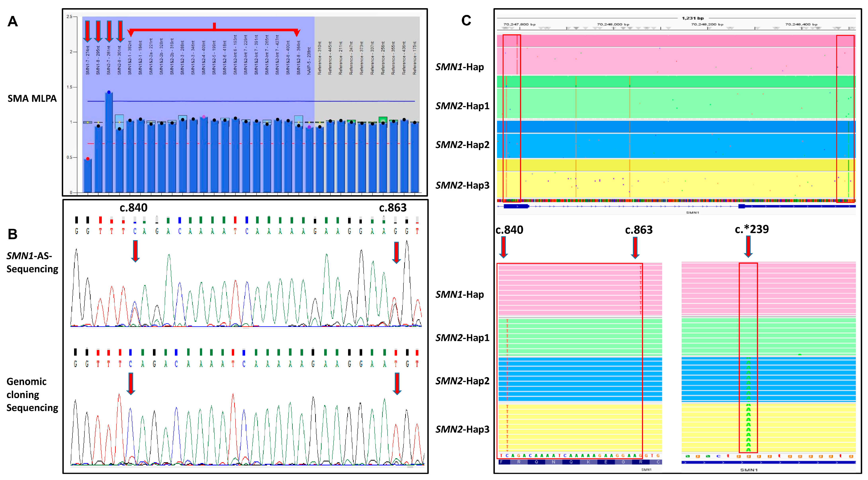Click the '70,247,800 bp' coordinate on the ruler
Viewport: 868px width, 480px height.
519,24
